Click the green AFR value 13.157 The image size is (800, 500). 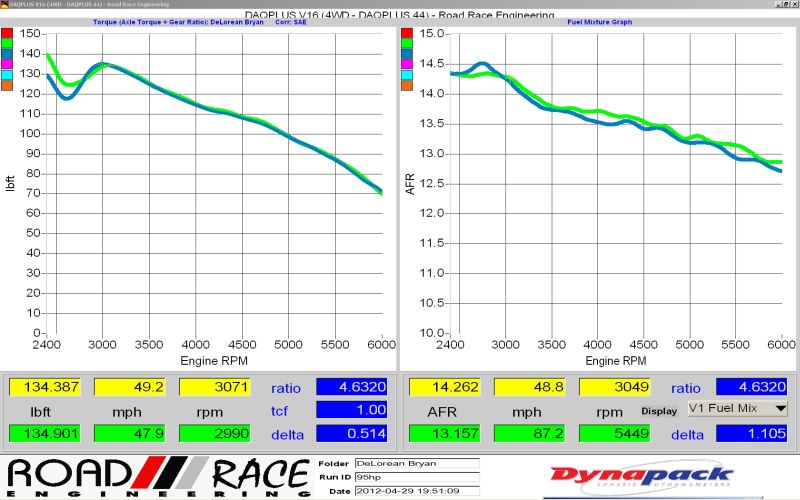446,433
